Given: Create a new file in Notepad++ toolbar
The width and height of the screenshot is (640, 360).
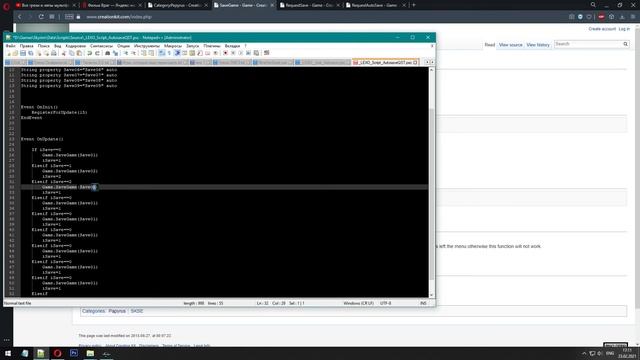Looking at the screenshot, I should click(x=9, y=53).
